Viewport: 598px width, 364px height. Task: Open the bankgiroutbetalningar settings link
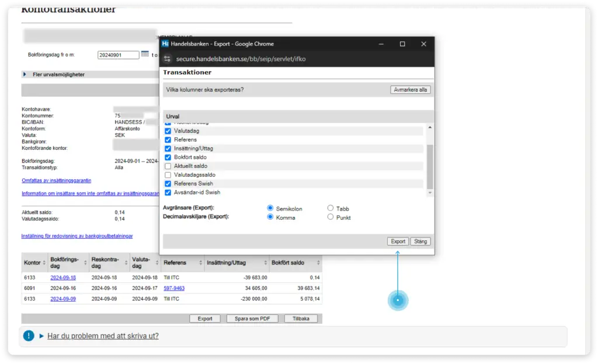click(77, 236)
